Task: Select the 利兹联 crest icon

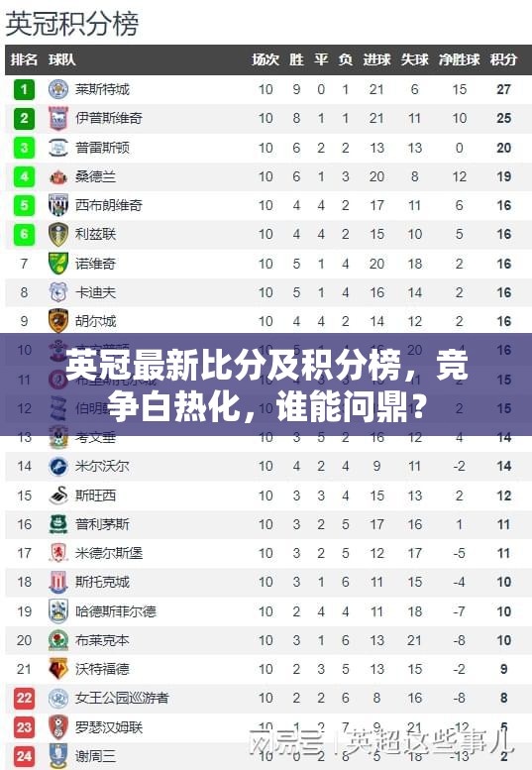Action: [57, 234]
